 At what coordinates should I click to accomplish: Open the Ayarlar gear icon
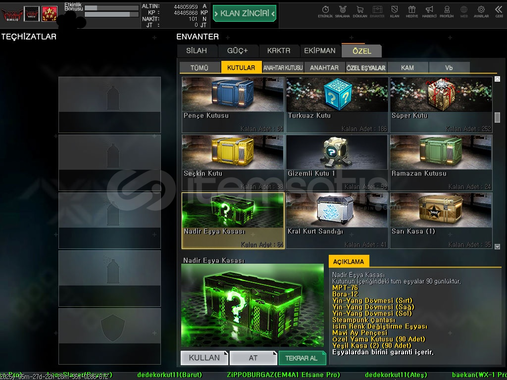(x=481, y=11)
